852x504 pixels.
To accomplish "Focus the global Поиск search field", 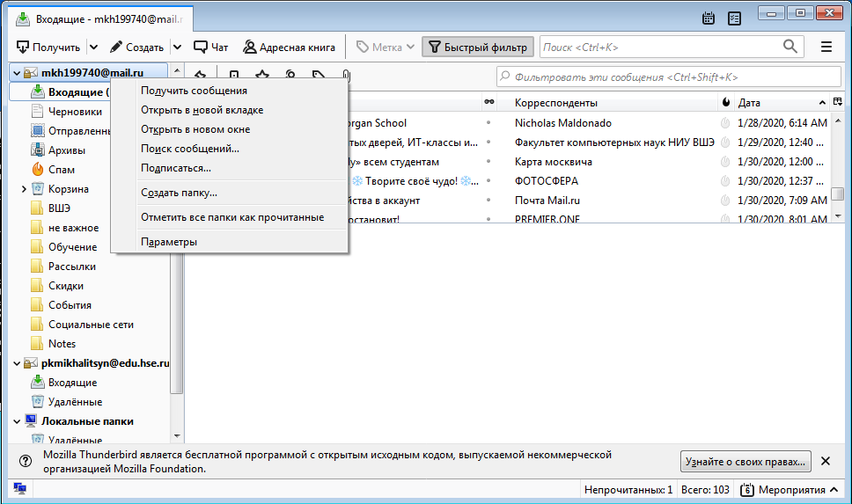I will [660, 47].
